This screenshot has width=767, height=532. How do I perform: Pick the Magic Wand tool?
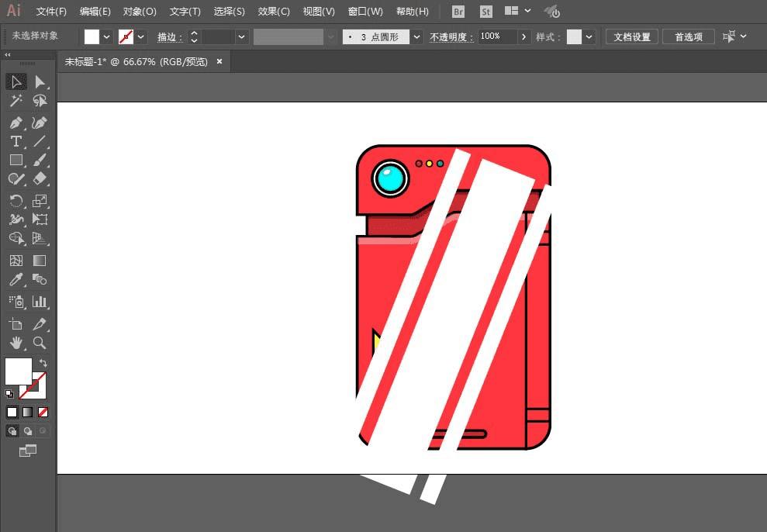[x=16, y=101]
